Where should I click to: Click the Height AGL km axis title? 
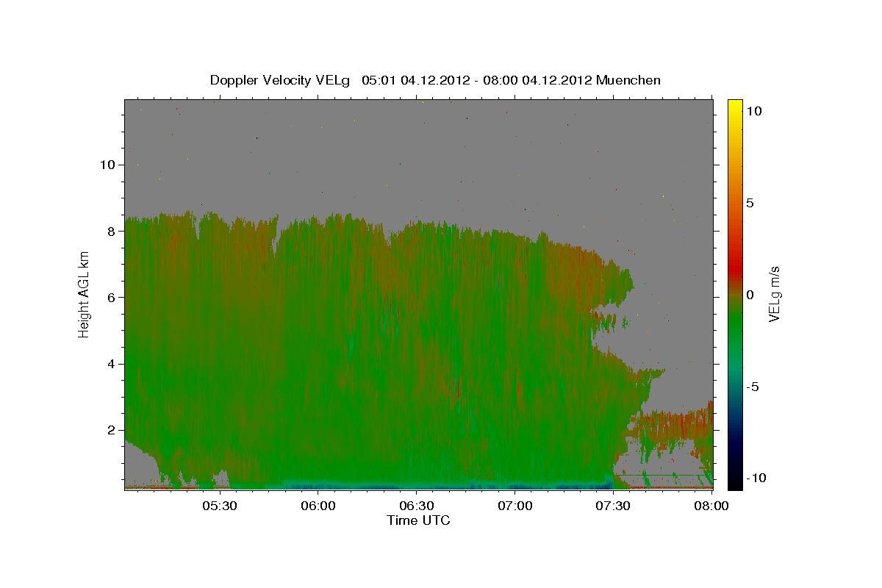click(85, 294)
